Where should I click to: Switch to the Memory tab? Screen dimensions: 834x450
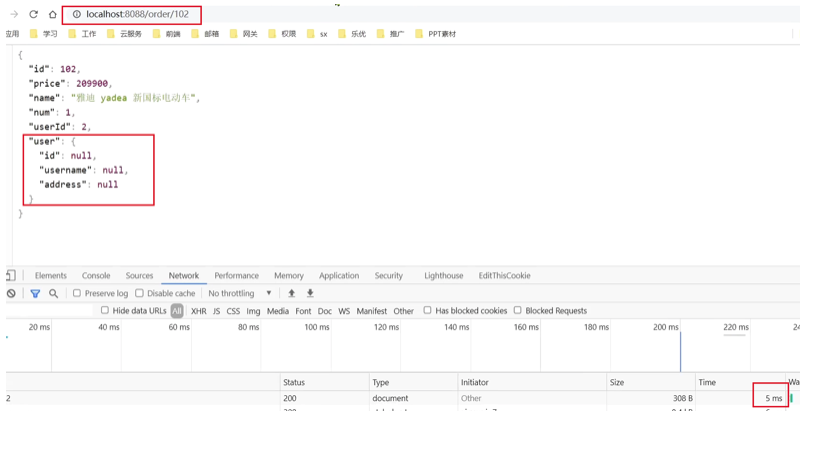coord(289,276)
